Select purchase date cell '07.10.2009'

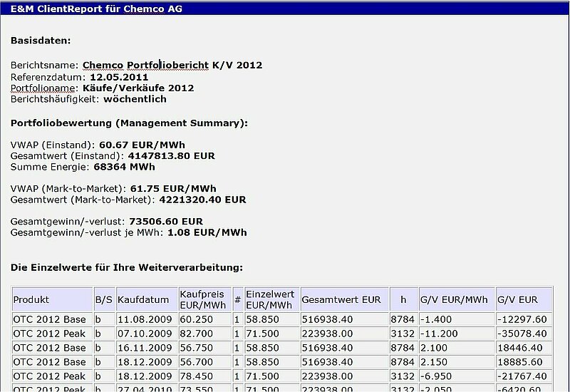click(x=147, y=334)
